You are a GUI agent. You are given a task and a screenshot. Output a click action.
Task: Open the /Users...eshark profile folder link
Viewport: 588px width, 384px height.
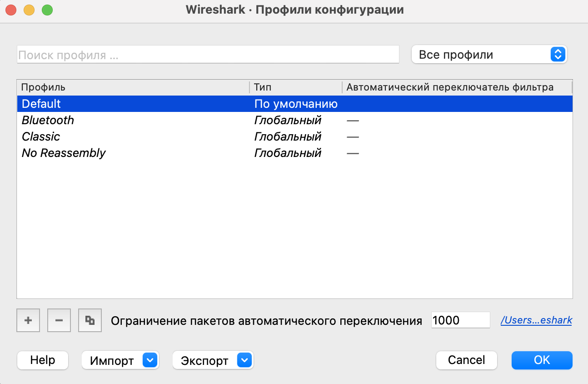(x=536, y=320)
